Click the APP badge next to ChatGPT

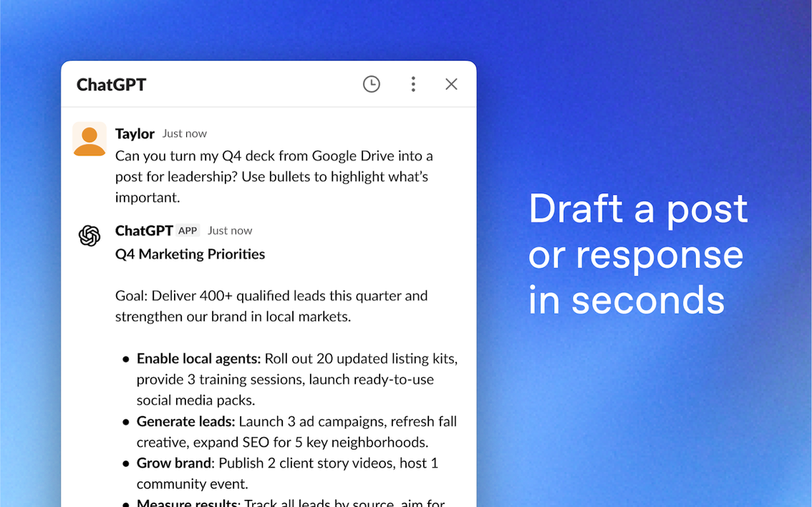(188, 231)
